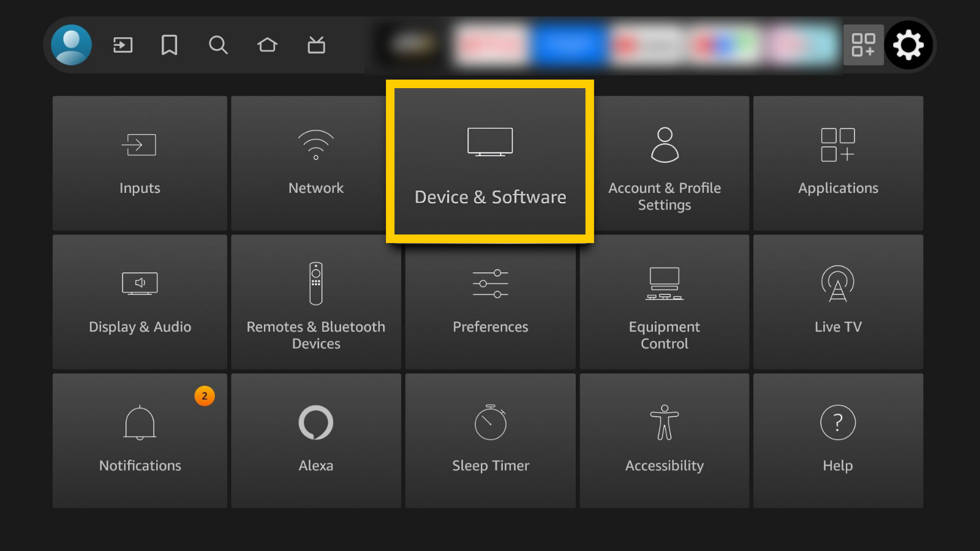This screenshot has width=980, height=551.
Task: Open the Alexa settings tile
Action: click(316, 441)
